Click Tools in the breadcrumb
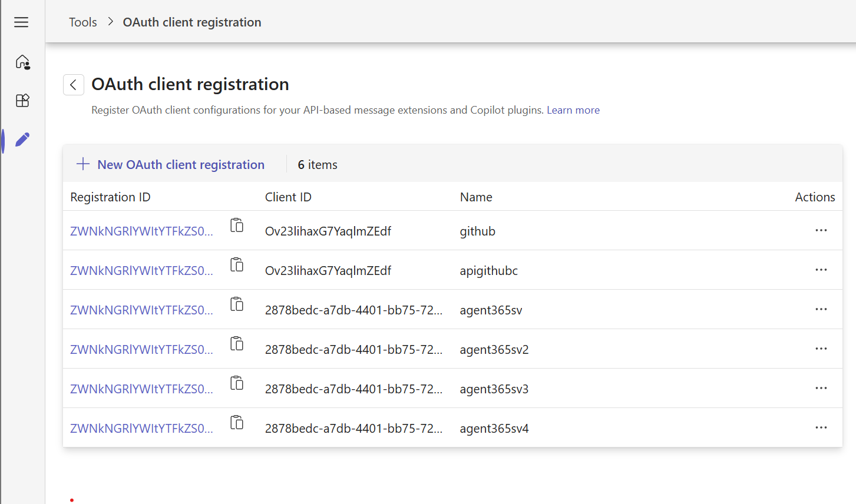This screenshot has width=856, height=504. [x=82, y=22]
